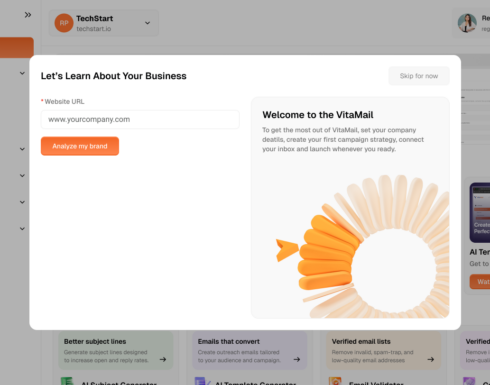
Task: Click the orange Watch button
Action: (480, 282)
